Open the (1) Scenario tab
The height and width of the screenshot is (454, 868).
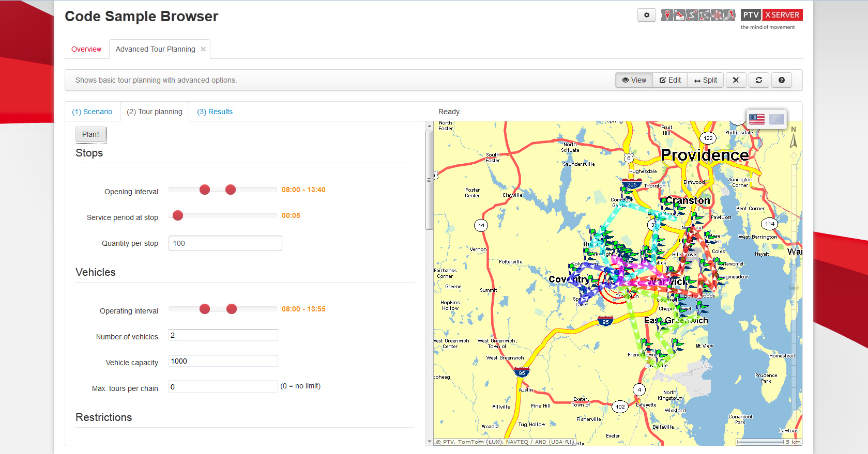92,112
